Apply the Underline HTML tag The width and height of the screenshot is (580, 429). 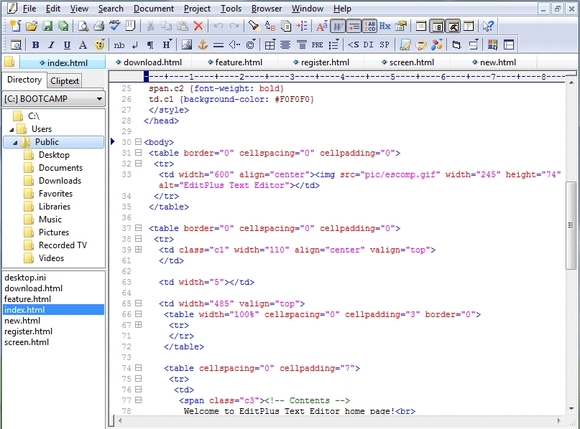[x=67, y=45]
